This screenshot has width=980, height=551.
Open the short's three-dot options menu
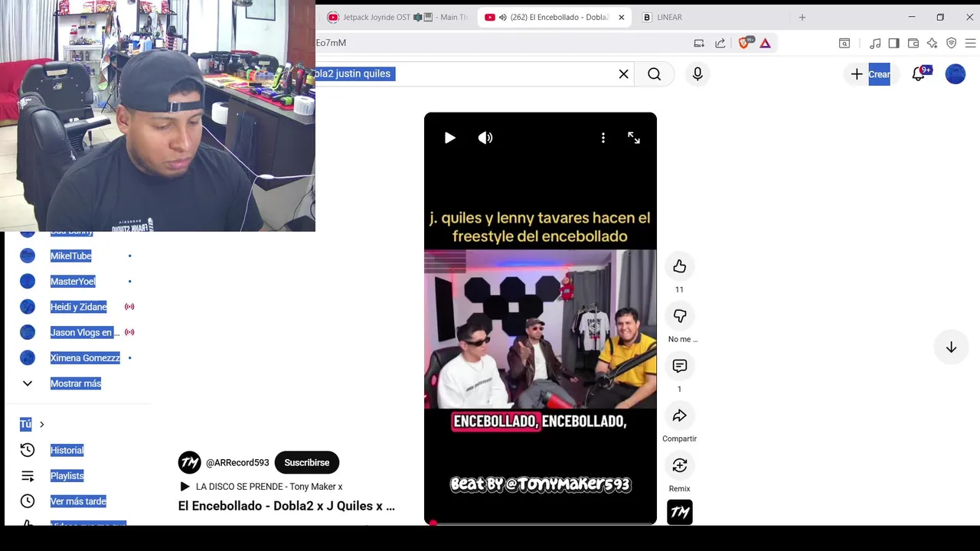pos(603,138)
